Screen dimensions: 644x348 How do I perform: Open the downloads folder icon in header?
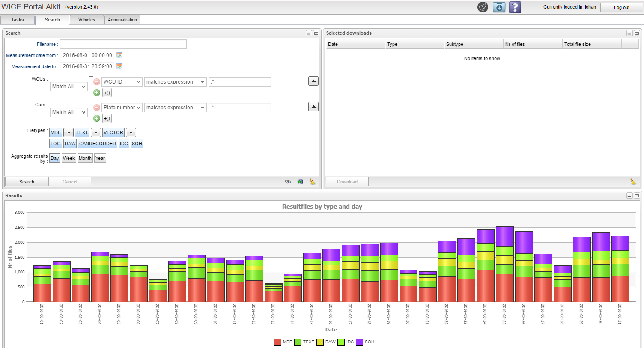[499, 7]
